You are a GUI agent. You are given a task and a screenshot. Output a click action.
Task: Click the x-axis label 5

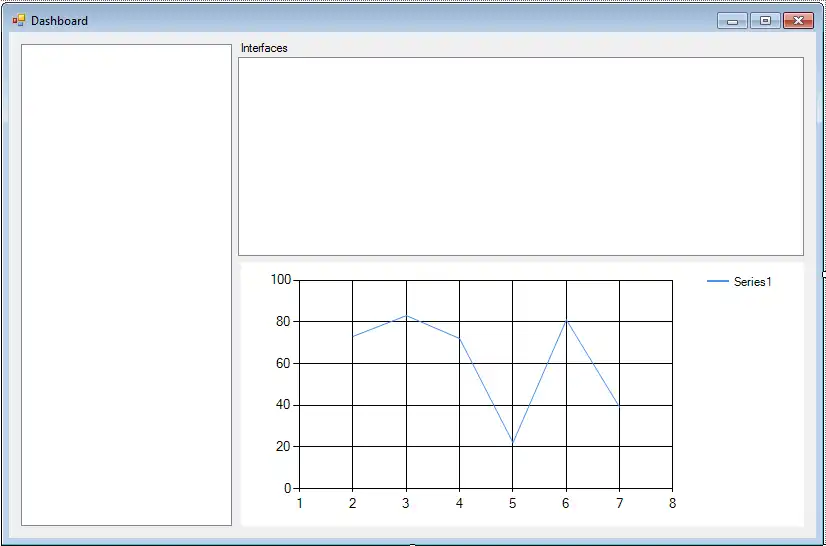[513, 504]
